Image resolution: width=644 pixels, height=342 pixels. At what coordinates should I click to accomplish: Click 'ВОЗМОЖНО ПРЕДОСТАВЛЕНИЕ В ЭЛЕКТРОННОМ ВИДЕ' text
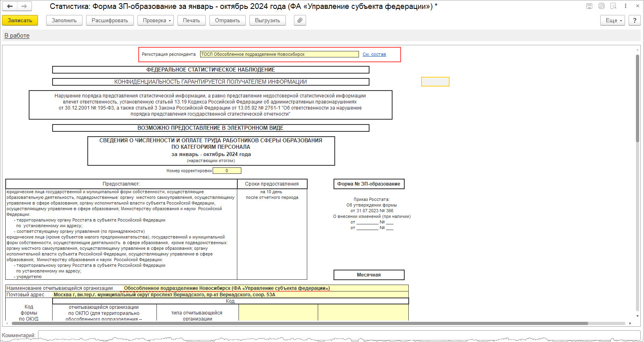(210, 128)
